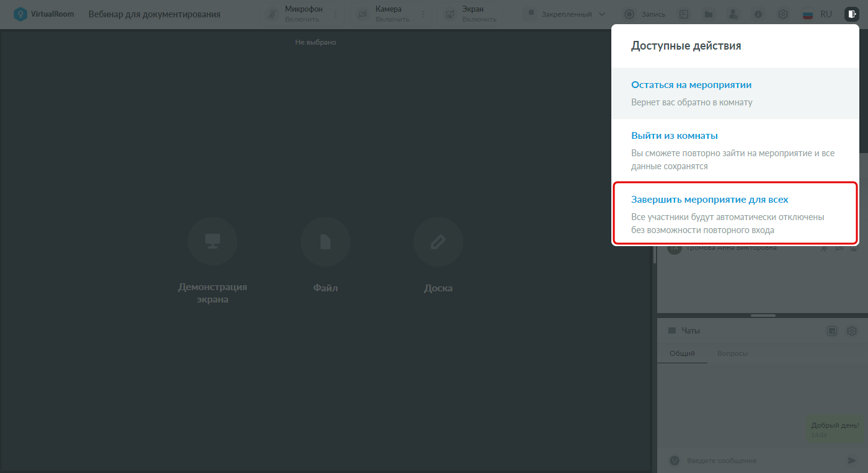This screenshot has width=868, height=473.
Task: Select the Файл content option
Action: 325,255
